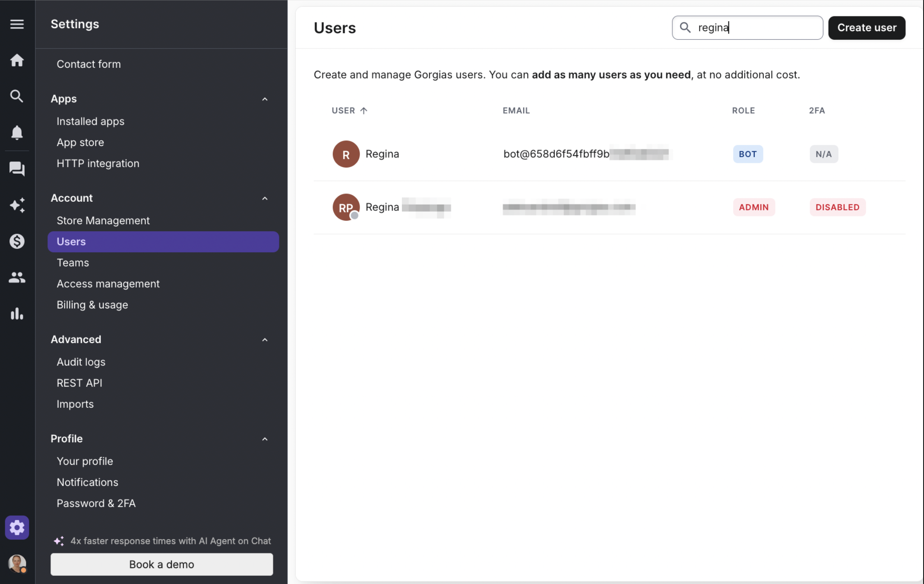Click into the users search field
The width and height of the screenshot is (924, 584).
[747, 28]
